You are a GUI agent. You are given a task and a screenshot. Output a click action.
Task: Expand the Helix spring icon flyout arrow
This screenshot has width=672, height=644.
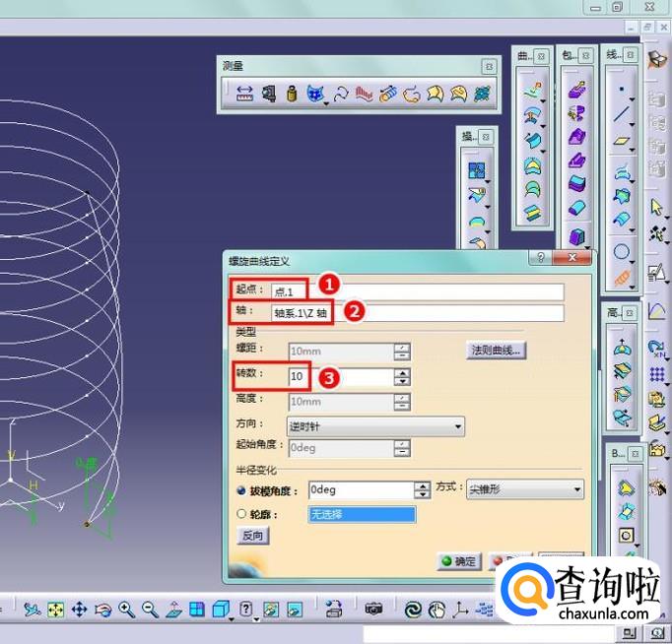[x=633, y=288]
